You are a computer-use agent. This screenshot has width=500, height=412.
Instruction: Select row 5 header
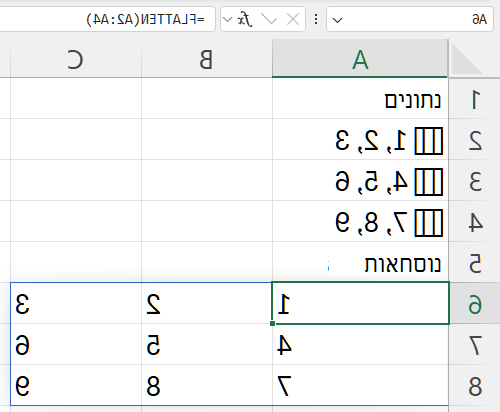475,262
